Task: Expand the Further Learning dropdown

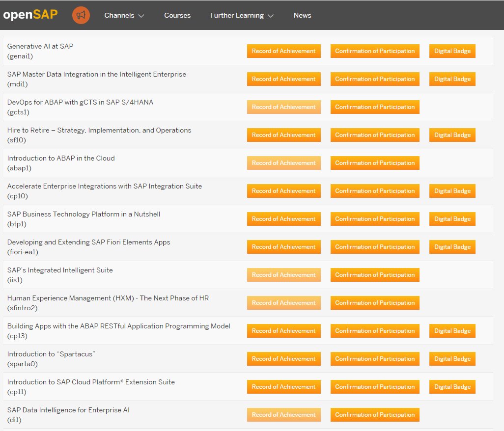Action: coord(242,15)
